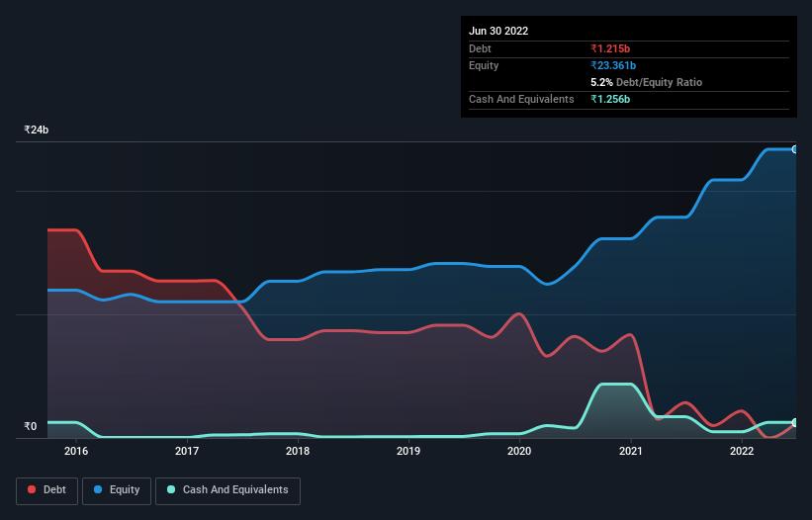Click the ₹23.361b Equity value in tooltip
The image size is (812, 520).
(613, 65)
